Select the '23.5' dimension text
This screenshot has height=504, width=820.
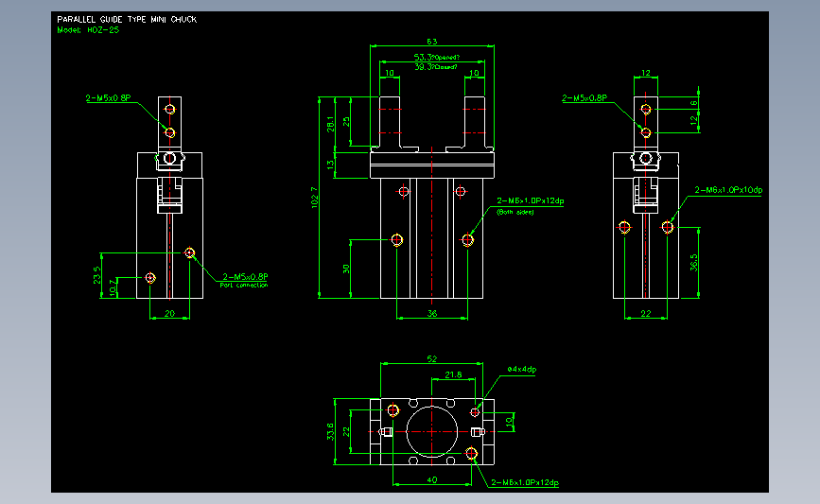pyautogui.click(x=96, y=275)
